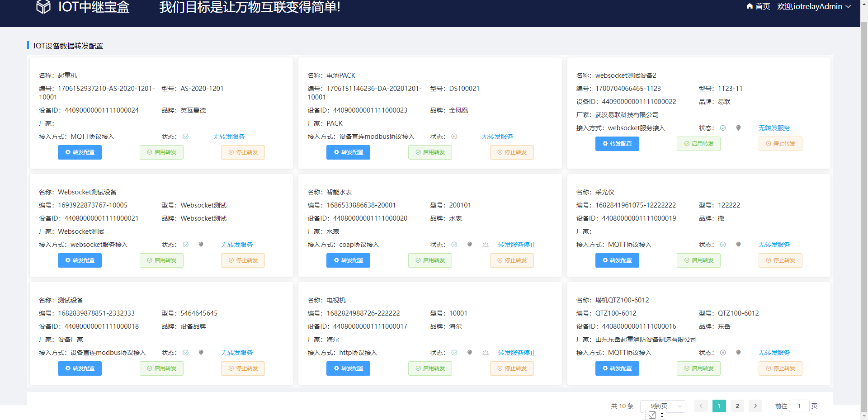Switch to page 2 in pagination

pos(737,406)
